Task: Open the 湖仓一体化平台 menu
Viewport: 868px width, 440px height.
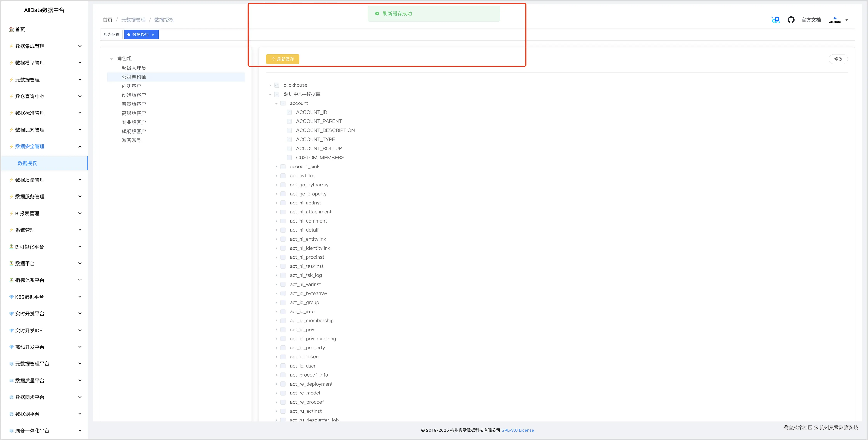Action: (44, 431)
